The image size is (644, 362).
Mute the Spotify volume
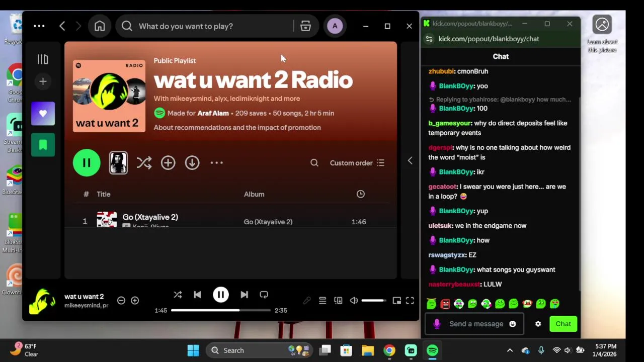(354, 301)
